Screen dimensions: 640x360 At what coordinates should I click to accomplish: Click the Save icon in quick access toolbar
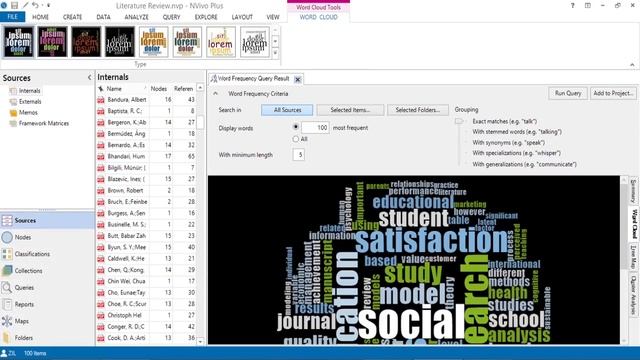pyautogui.click(x=14, y=5)
